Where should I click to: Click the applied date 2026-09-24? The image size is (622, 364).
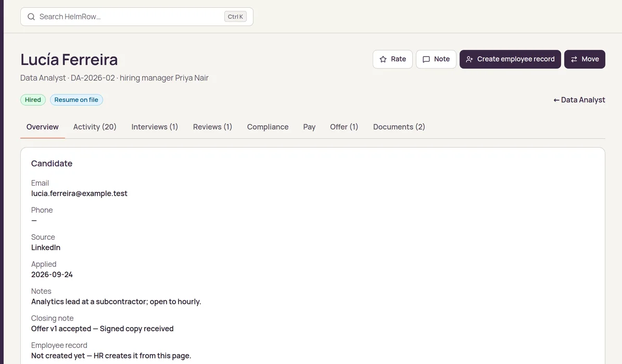(52, 275)
